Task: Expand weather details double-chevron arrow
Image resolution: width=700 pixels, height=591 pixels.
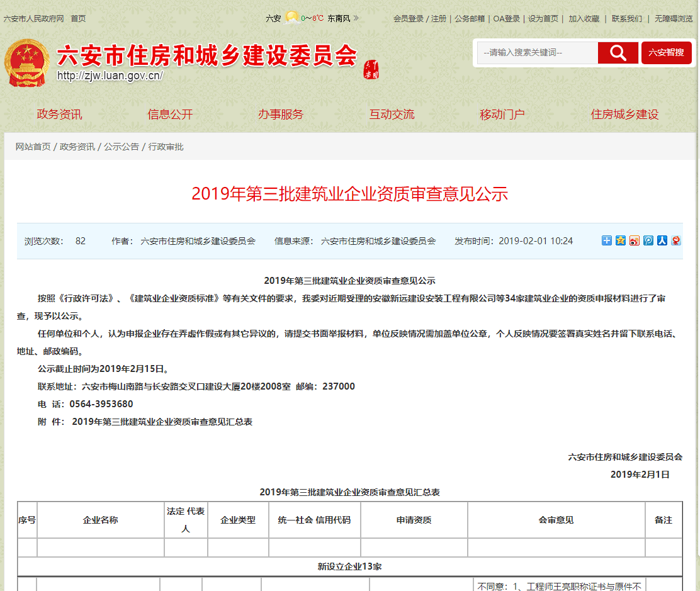Action: tap(356, 18)
